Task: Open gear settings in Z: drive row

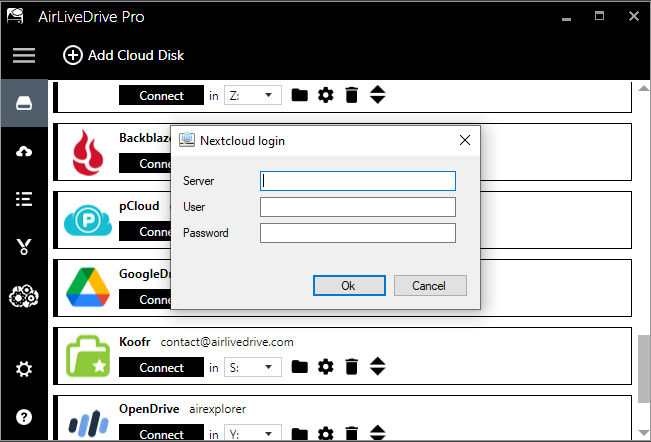Action: tap(326, 95)
